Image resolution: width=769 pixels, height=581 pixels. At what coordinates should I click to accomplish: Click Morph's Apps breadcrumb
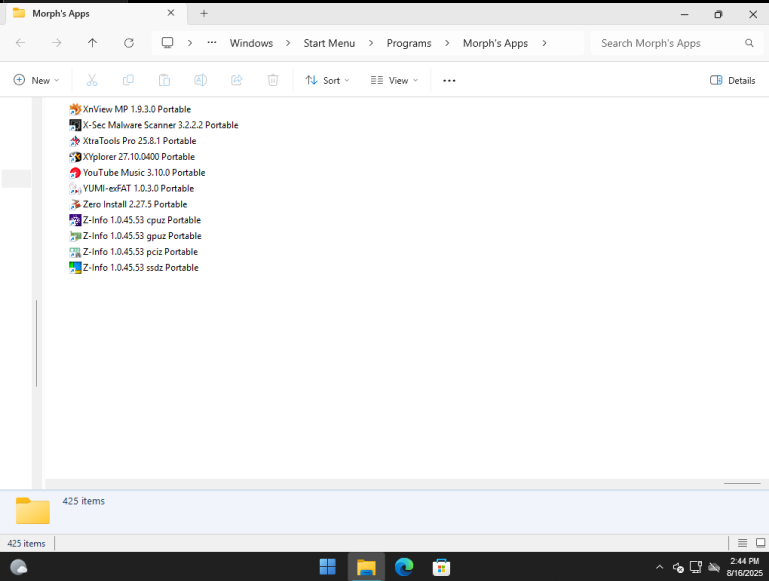pyautogui.click(x=495, y=43)
